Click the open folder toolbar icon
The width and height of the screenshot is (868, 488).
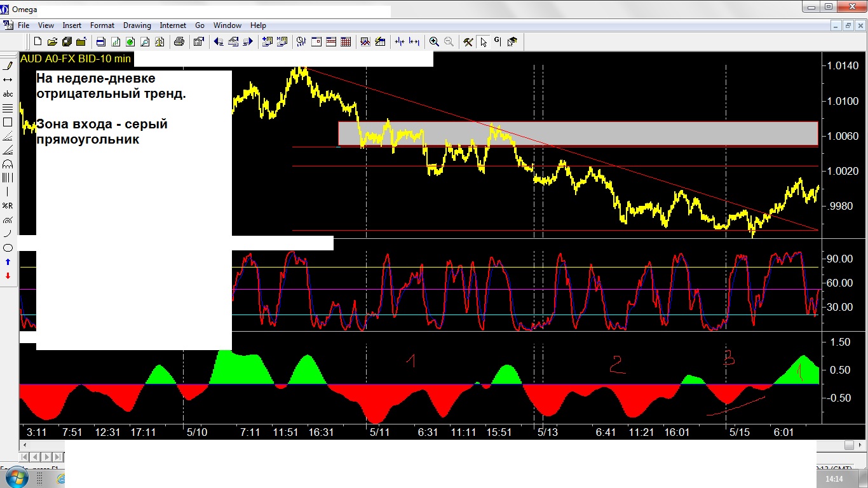pyautogui.click(x=52, y=42)
